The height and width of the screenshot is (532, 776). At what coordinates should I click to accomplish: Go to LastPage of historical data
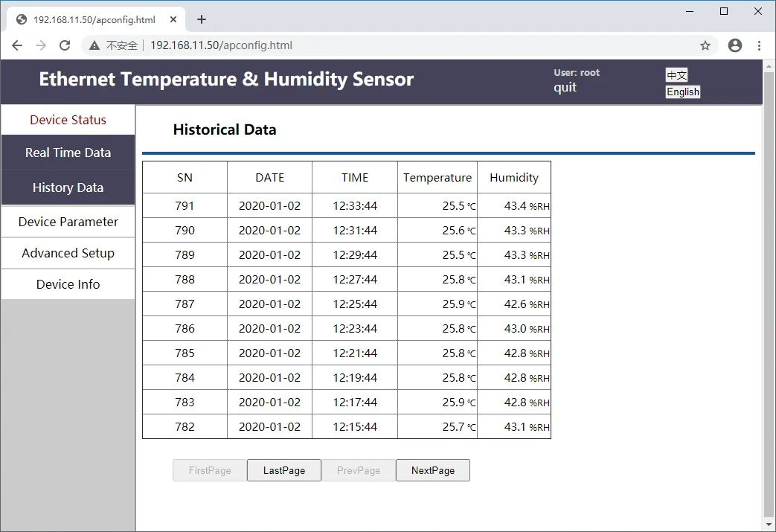[284, 470]
